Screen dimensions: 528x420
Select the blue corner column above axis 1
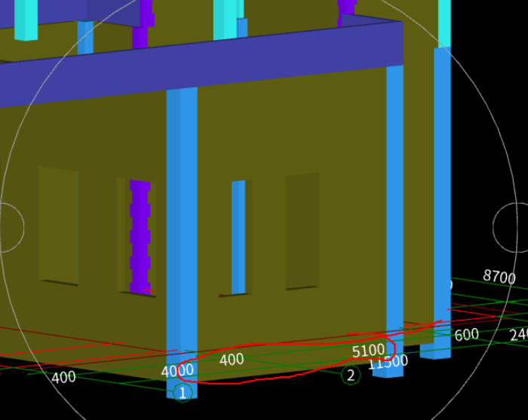[182, 242]
